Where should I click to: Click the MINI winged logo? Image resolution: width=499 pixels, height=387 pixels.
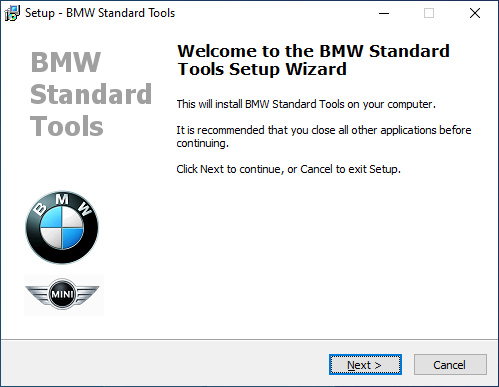[63, 294]
